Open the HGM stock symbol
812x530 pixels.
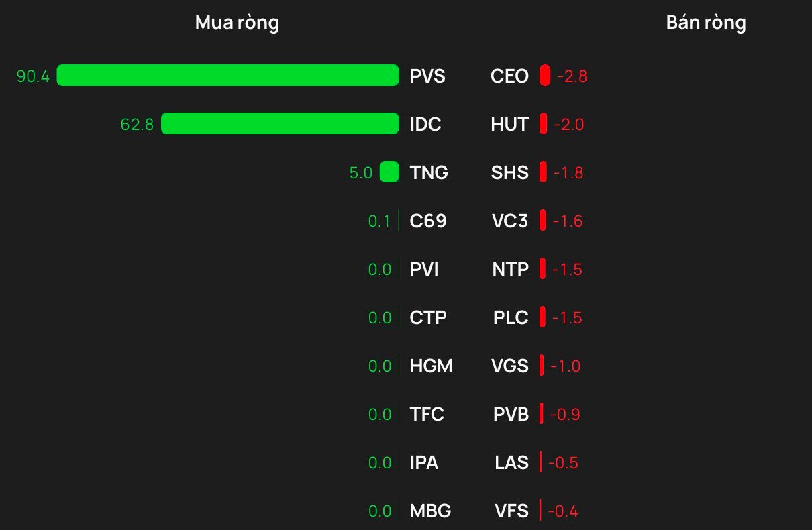click(431, 366)
